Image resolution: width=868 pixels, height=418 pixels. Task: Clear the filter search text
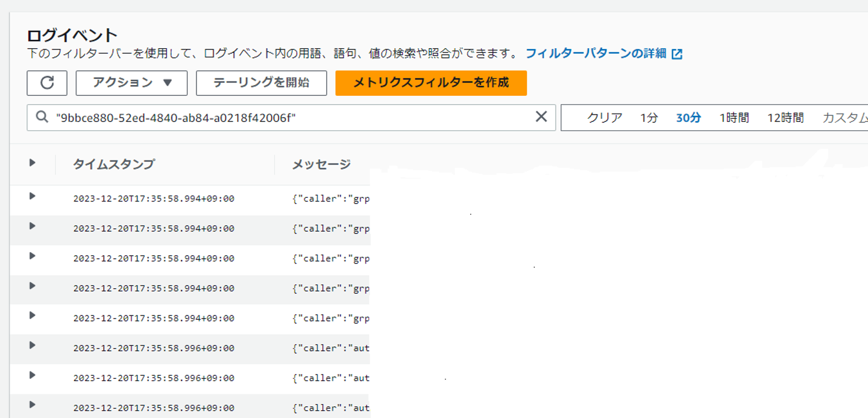click(541, 117)
